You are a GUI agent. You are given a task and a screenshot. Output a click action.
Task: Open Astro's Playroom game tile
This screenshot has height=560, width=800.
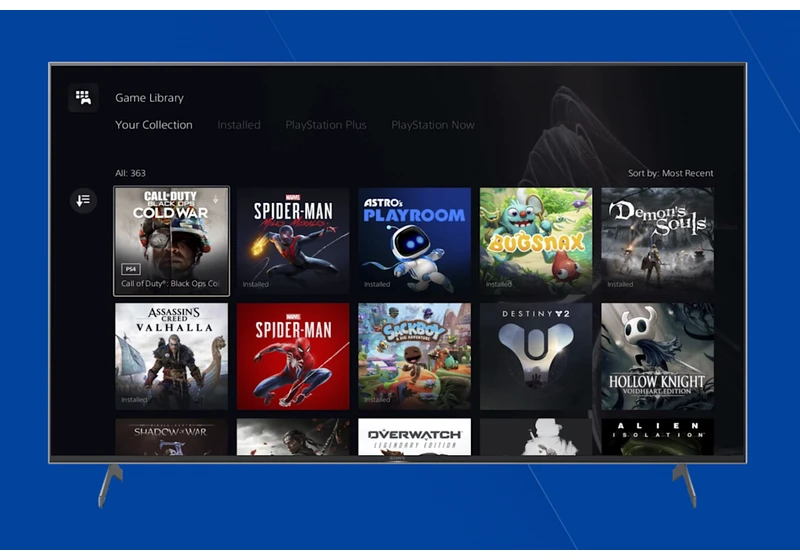click(x=414, y=241)
